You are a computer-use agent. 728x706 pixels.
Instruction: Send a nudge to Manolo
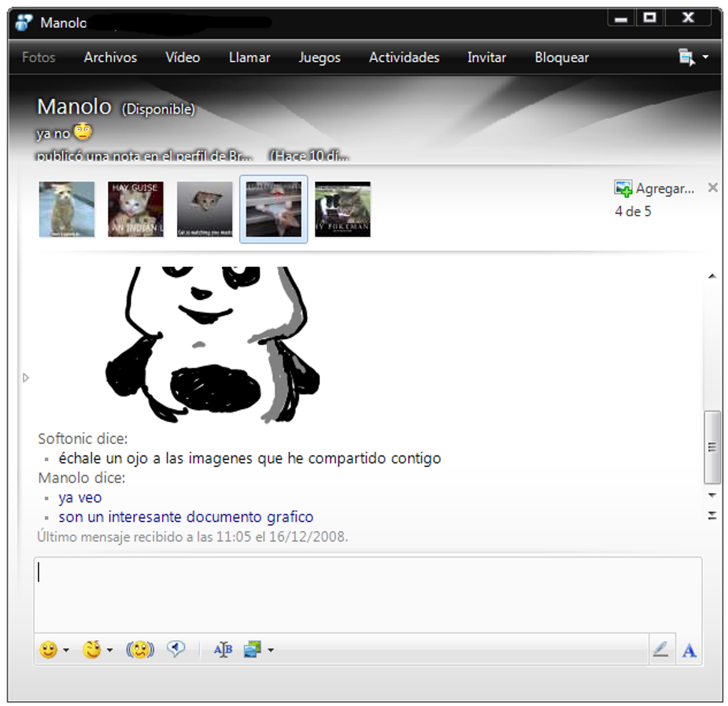click(x=140, y=650)
